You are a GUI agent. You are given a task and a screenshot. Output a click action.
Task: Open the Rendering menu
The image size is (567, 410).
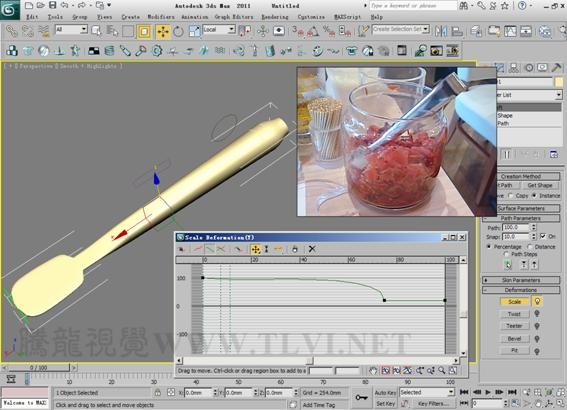275,17
